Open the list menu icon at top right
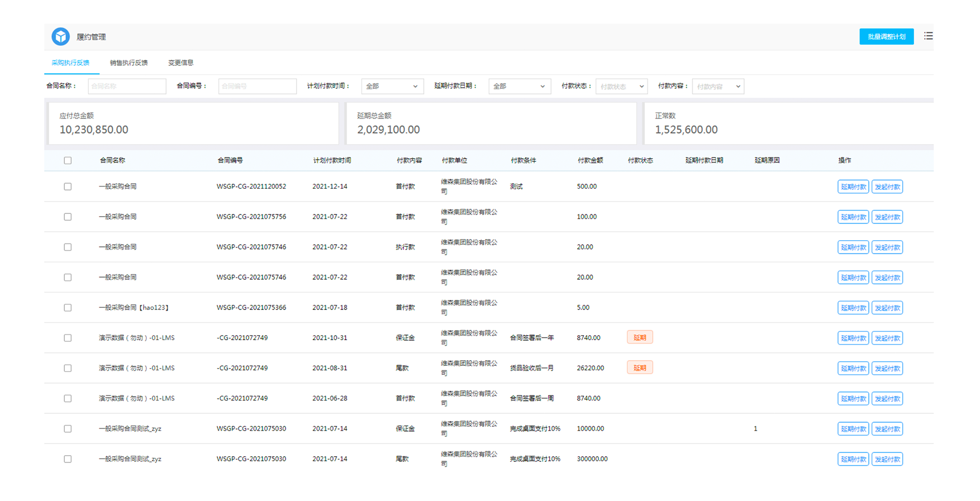Screen dimensions: 980x501 (x=928, y=36)
